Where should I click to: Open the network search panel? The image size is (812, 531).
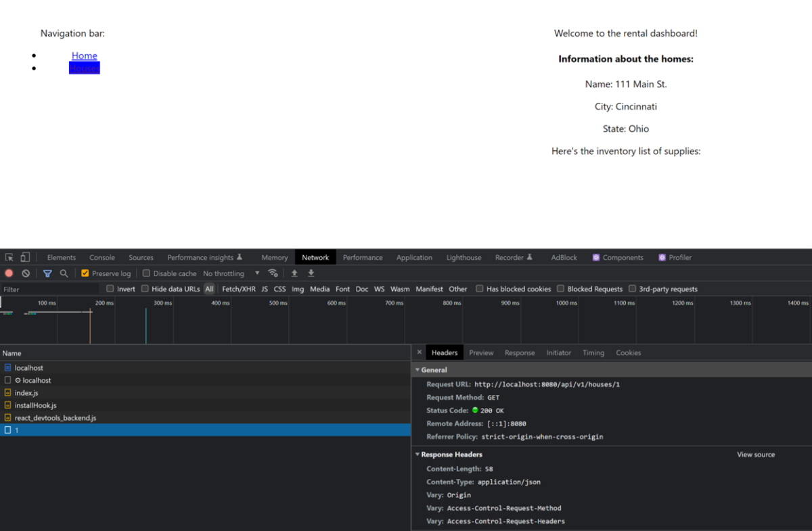click(64, 273)
